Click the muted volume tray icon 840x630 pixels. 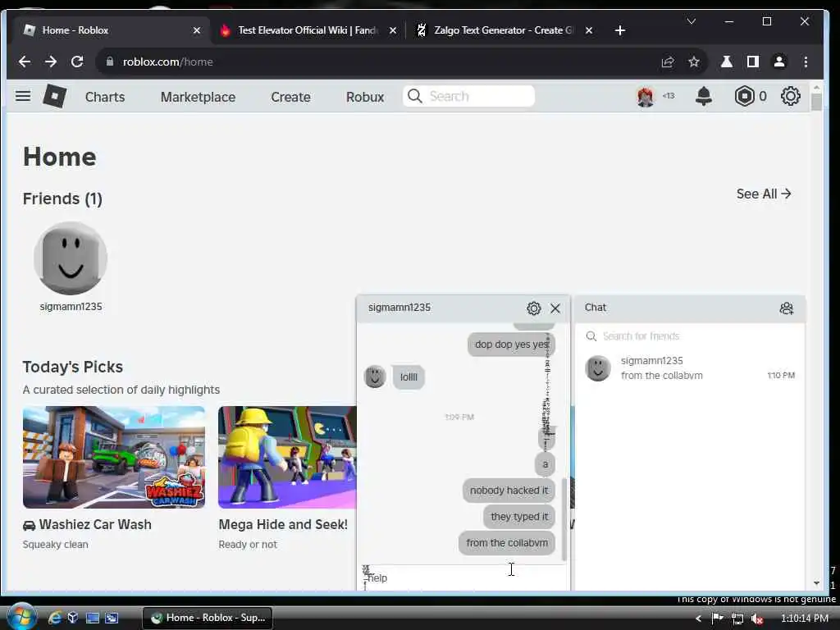click(x=756, y=619)
